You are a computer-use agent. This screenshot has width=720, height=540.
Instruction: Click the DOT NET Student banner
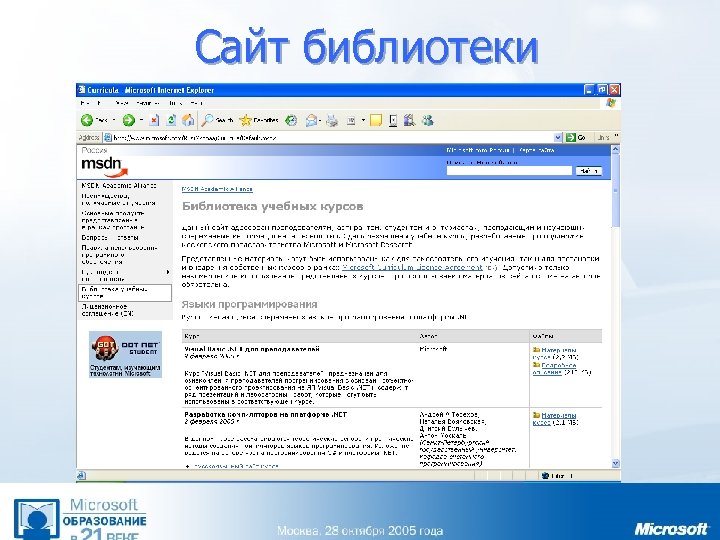[x=125, y=354]
